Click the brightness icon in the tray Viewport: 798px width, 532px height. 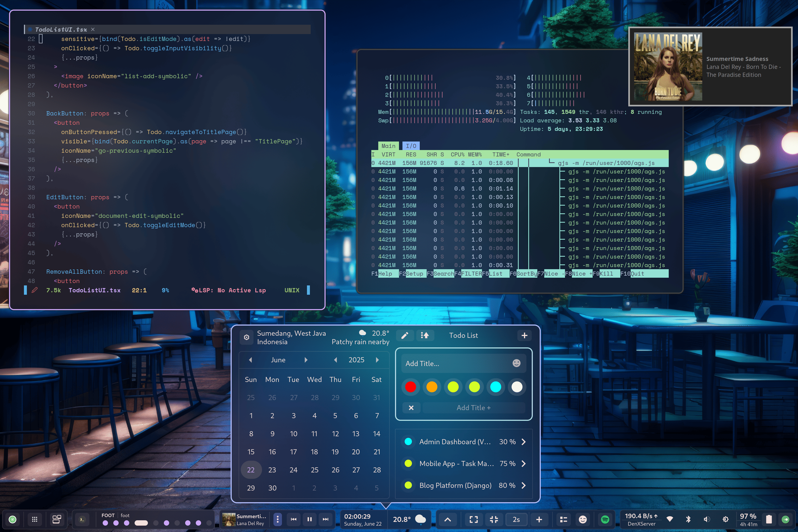(726, 519)
